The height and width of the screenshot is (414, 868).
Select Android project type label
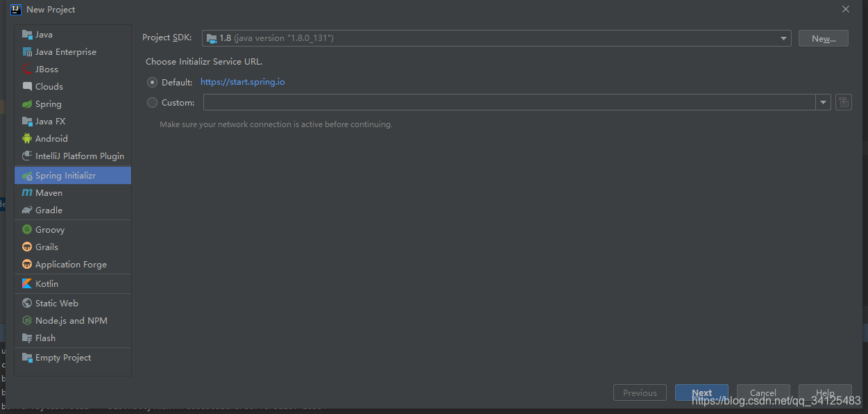(52, 139)
